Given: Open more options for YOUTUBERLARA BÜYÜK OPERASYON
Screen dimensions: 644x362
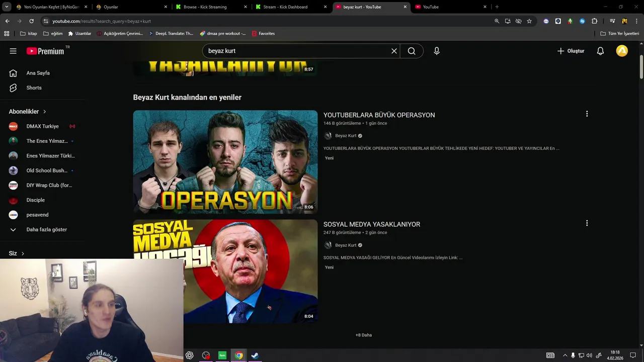Looking at the screenshot, I should (x=587, y=114).
